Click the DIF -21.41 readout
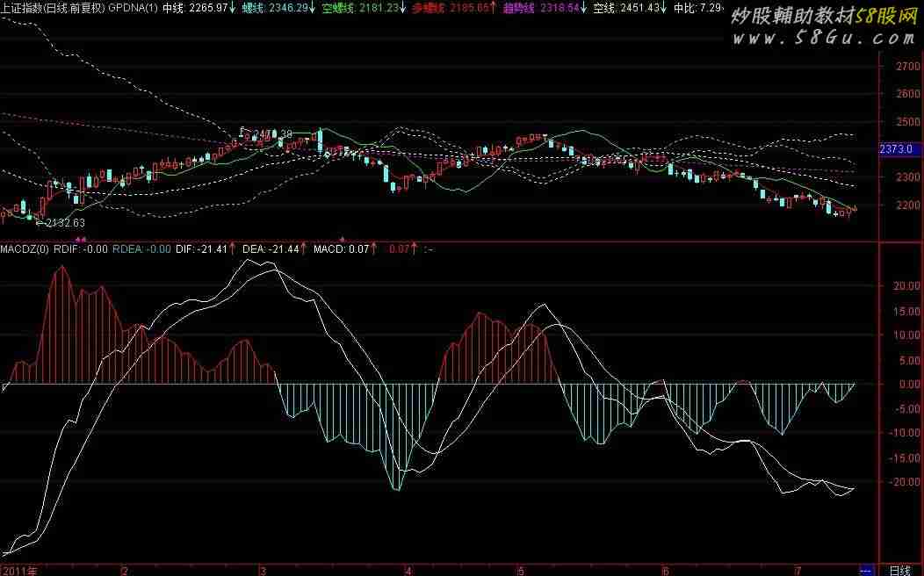 tap(206, 249)
